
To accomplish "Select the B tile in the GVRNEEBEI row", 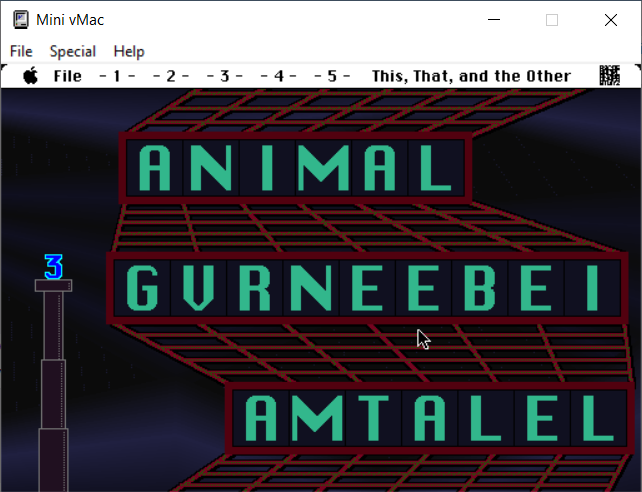I will (x=479, y=288).
